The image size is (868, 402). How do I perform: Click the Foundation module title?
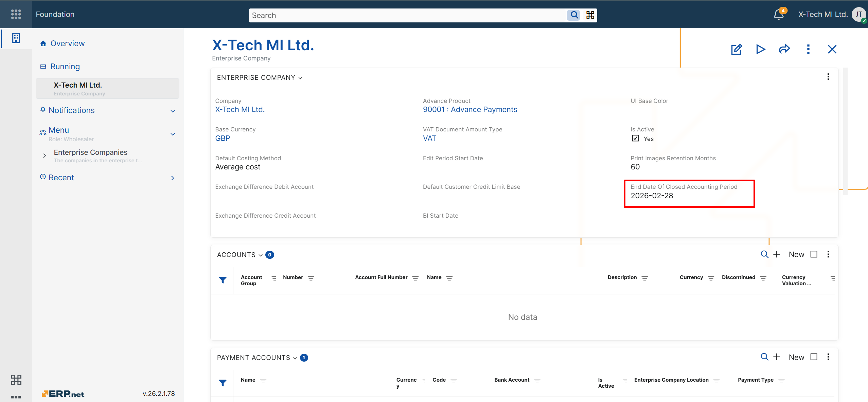click(55, 14)
